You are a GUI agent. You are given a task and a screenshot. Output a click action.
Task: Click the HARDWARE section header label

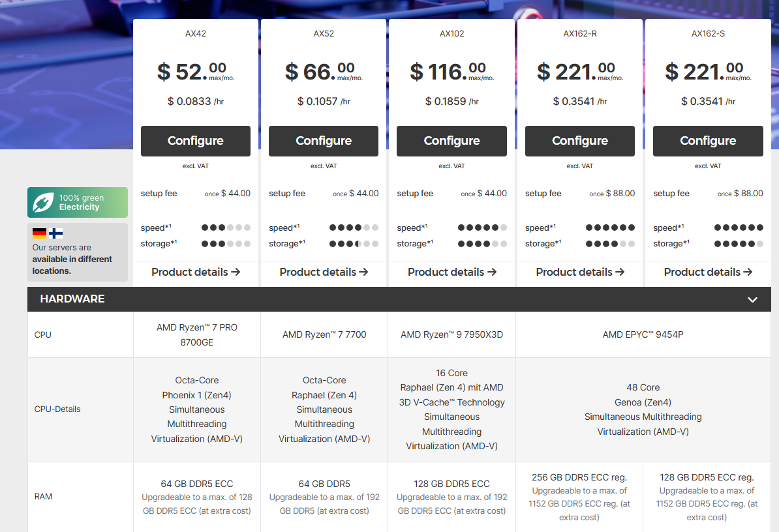[x=72, y=299]
